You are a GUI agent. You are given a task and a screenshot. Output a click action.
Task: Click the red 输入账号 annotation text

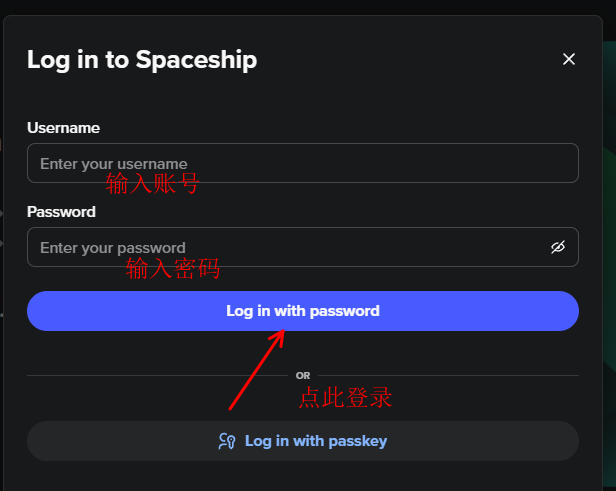(152, 183)
